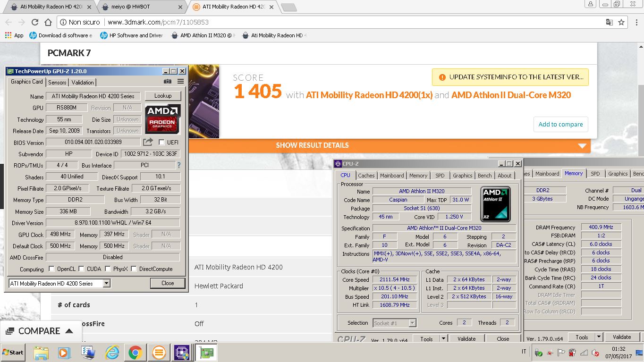
Task: Open the Caches tab in CPU-Z
Action: (366, 176)
